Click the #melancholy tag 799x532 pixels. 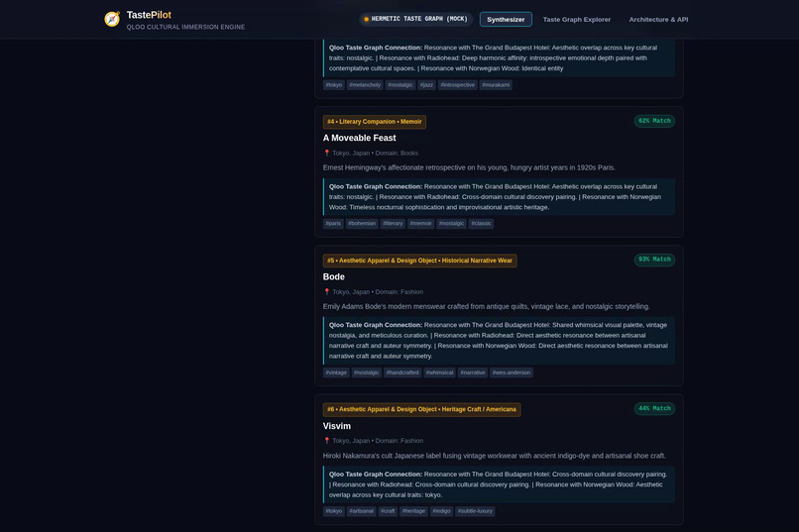(x=365, y=85)
